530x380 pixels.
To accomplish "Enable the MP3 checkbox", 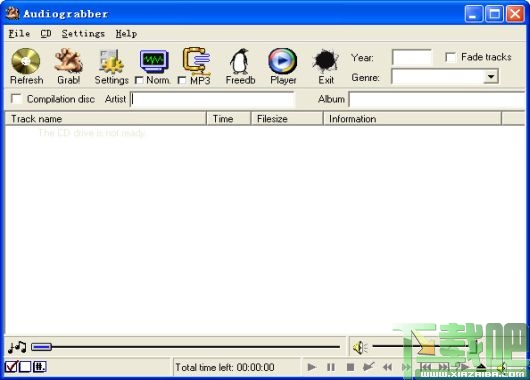I will (182, 80).
